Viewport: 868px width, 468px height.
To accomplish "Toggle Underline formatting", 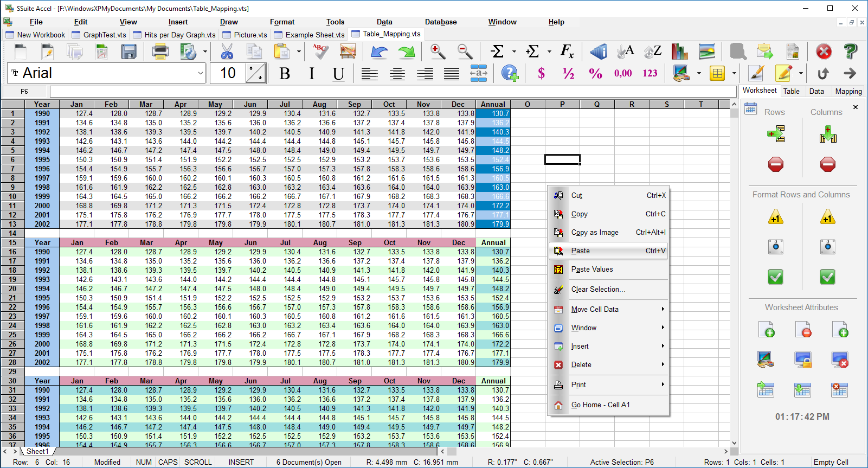I will (x=338, y=73).
